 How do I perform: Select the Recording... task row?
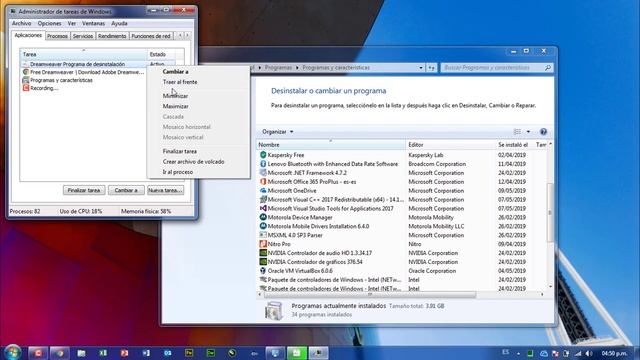click(84, 88)
